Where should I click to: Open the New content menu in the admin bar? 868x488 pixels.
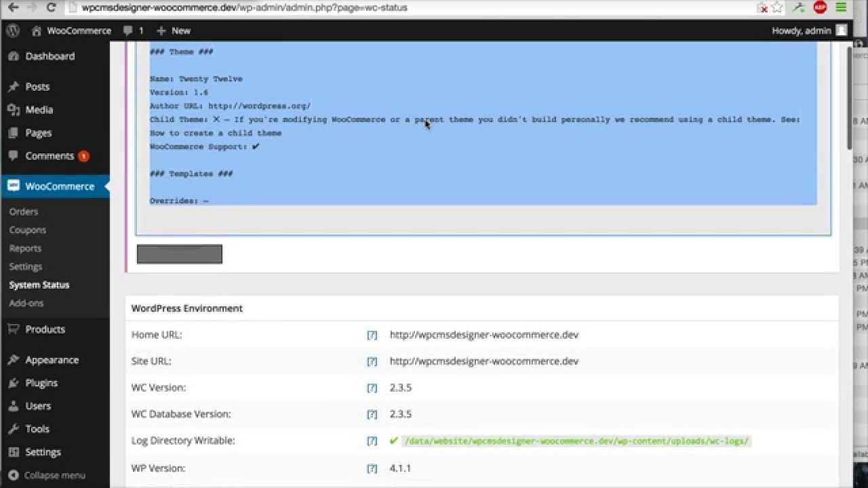[173, 30]
